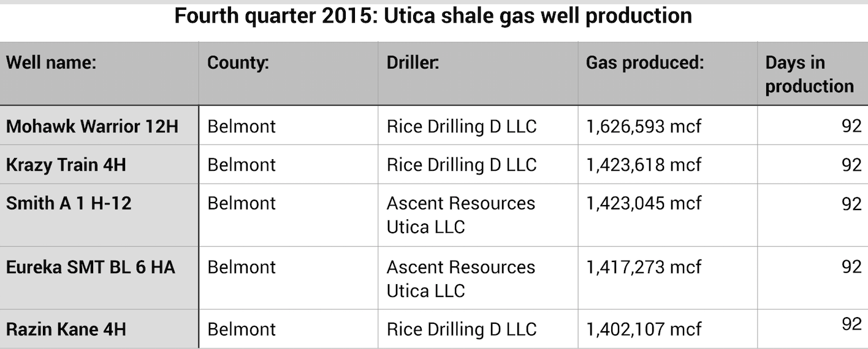This screenshot has width=868, height=349.
Task: Click the Belmont county cell for Krazy Train 4H
Action: point(242,165)
